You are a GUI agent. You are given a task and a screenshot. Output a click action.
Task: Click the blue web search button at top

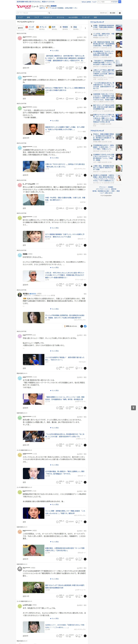120,2
